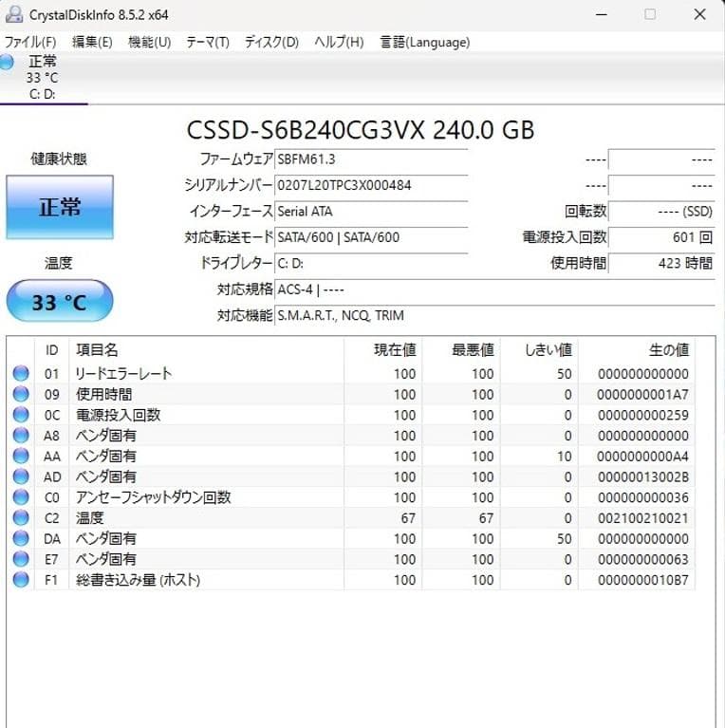Minimize the CrystalDiskInfo window
The height and width of the screenshot is (728, 725).
[x=602, y=14]
